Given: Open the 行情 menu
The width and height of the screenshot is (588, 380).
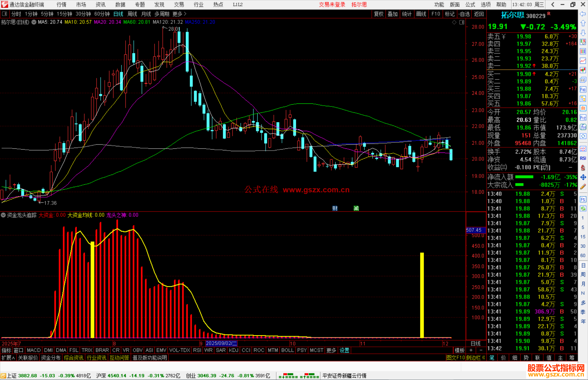Looking at the screenshot, I should 61,5.
